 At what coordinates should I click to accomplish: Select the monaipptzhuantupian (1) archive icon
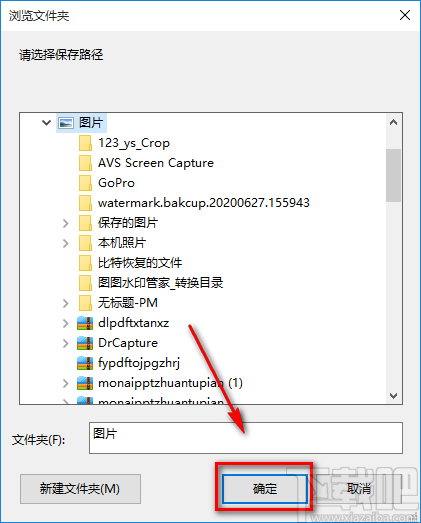pos(85,383)
